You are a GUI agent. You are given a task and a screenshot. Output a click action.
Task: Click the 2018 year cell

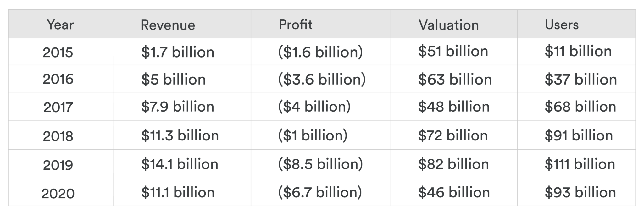coord(58,136)
